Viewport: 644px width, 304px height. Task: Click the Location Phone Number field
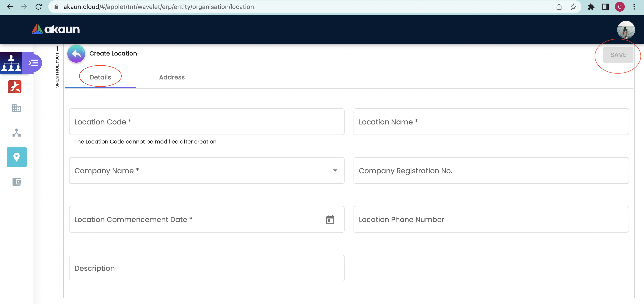tap(491, 219)
